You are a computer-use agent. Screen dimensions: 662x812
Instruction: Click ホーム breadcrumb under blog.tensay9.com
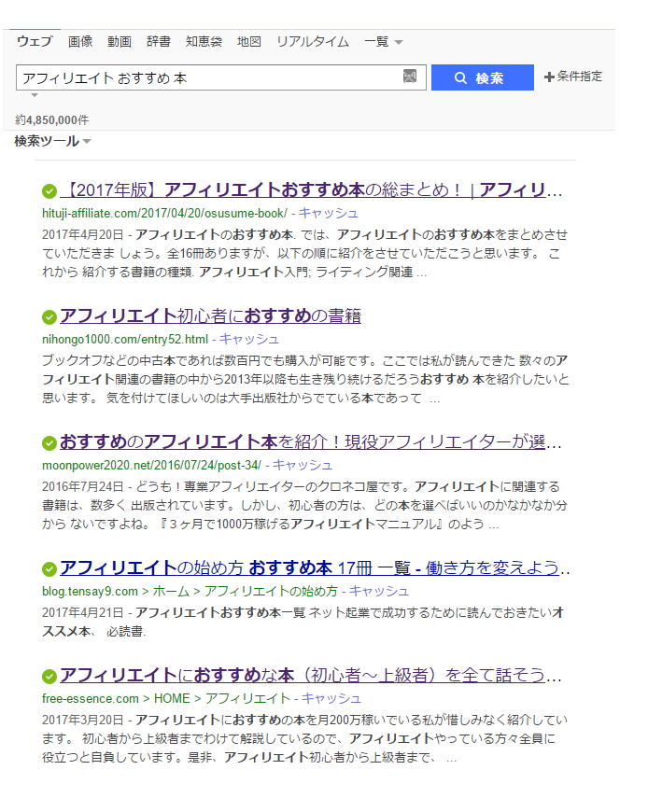point(171,592)
